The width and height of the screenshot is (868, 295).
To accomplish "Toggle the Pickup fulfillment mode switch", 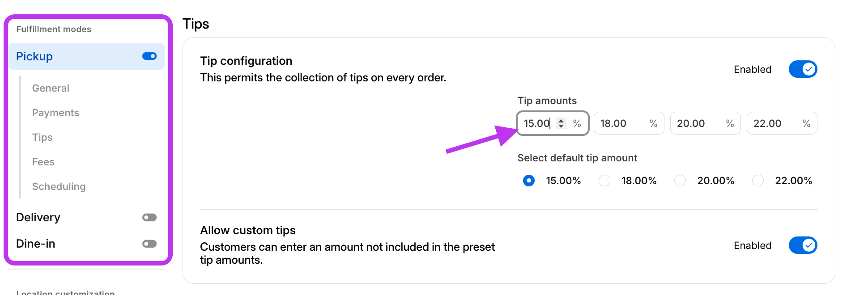I will click(x=149, y=56).
